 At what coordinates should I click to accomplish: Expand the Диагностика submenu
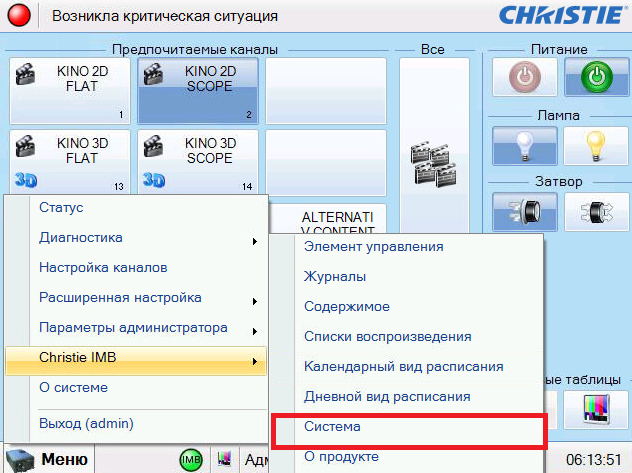point(136,238)
